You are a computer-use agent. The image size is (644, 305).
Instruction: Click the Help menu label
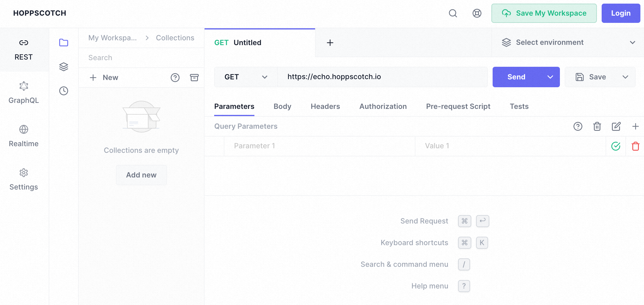pos(430,286)
